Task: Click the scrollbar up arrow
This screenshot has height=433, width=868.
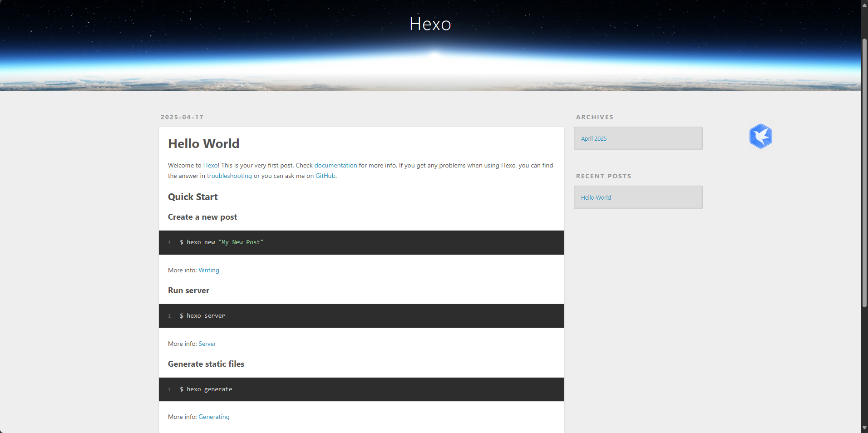Action: (x=864, y=4)
